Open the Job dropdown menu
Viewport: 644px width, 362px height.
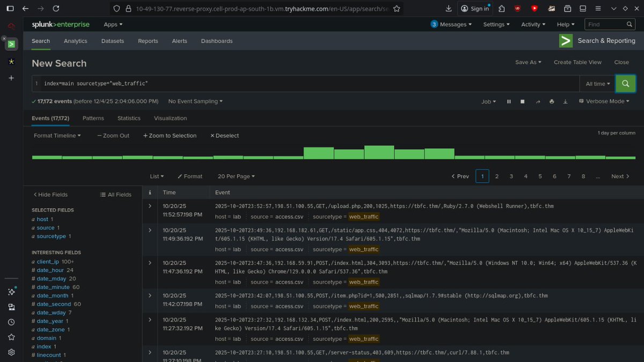coord(488,101)
